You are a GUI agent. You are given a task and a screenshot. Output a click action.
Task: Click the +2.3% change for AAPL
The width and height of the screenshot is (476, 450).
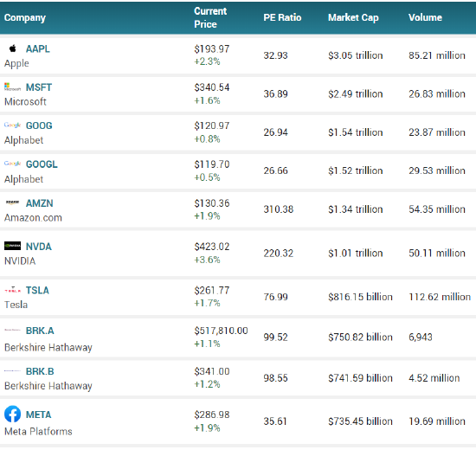click(207, 61)
